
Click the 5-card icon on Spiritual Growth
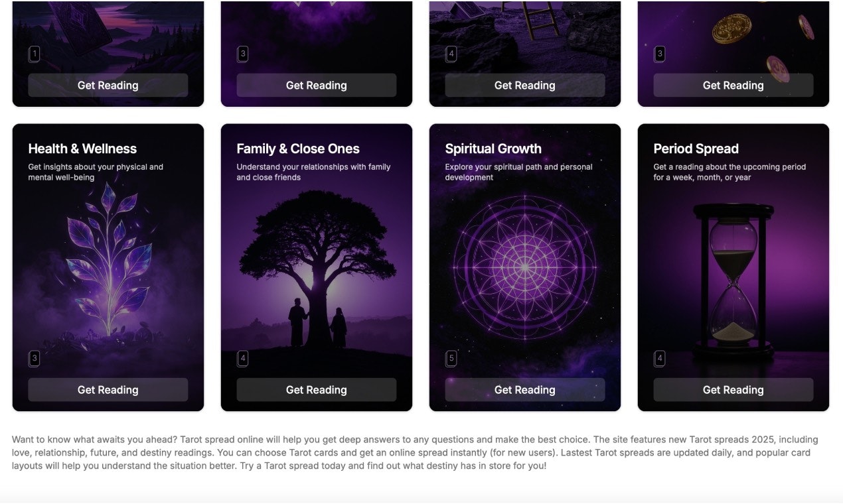(451, 359)
